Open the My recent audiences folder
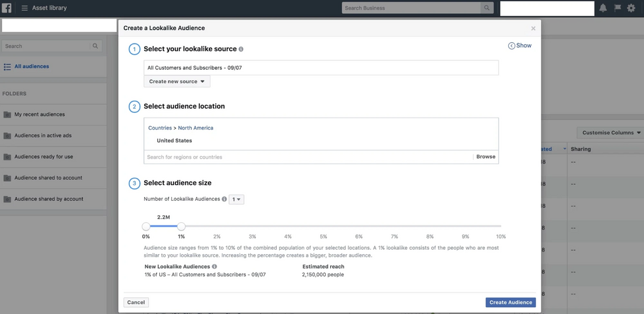The image size is (644, 314). (x=39, y=115)
